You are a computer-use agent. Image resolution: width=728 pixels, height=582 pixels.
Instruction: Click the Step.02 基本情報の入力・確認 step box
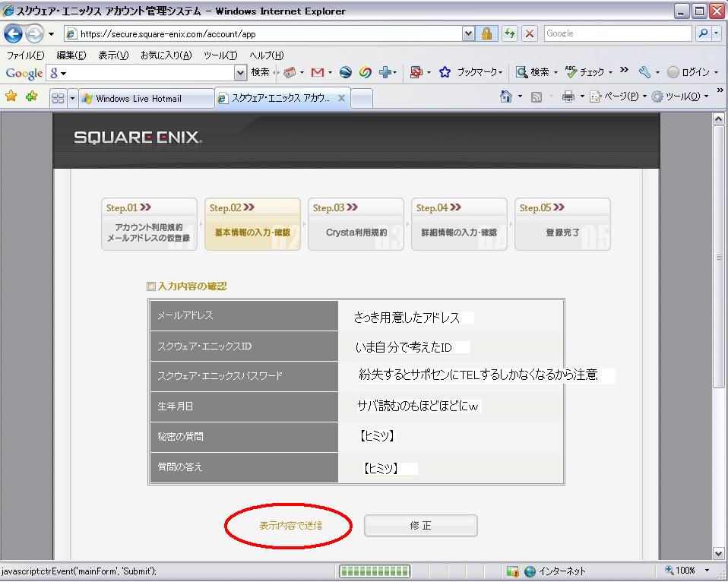pyautogui.click(x=252, y=224)
